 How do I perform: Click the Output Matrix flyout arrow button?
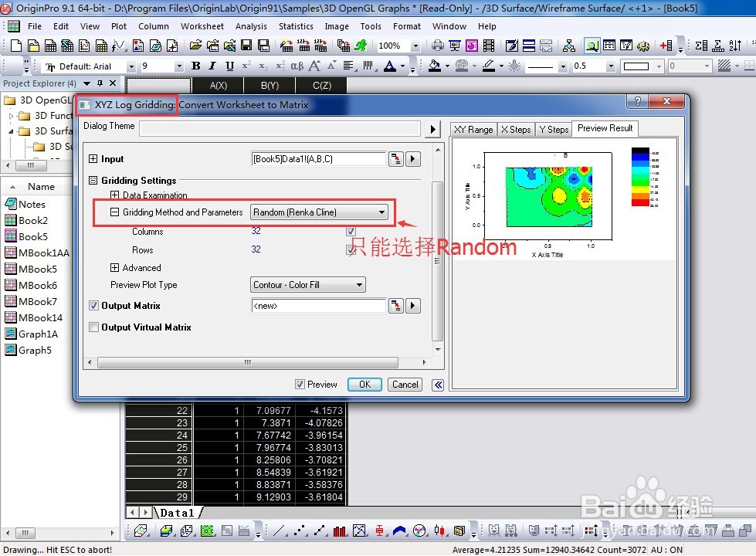[x=412, y=306]
